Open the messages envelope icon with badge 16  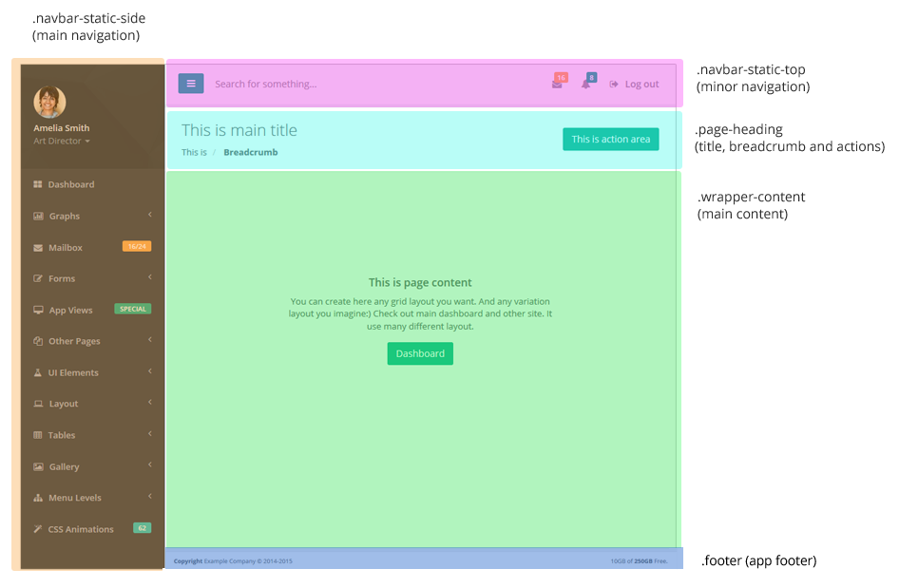557,85
